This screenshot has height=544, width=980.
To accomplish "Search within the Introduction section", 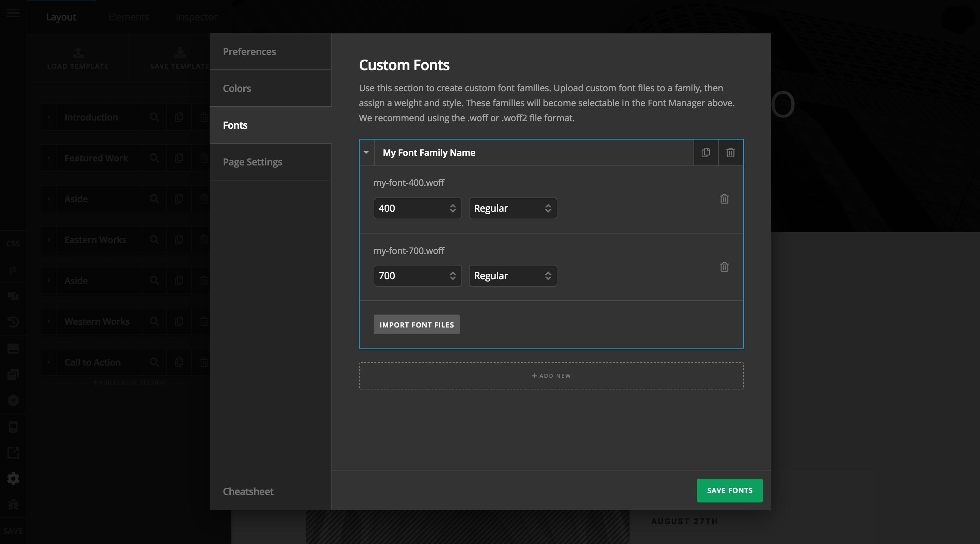I will (x=154, y=117).
